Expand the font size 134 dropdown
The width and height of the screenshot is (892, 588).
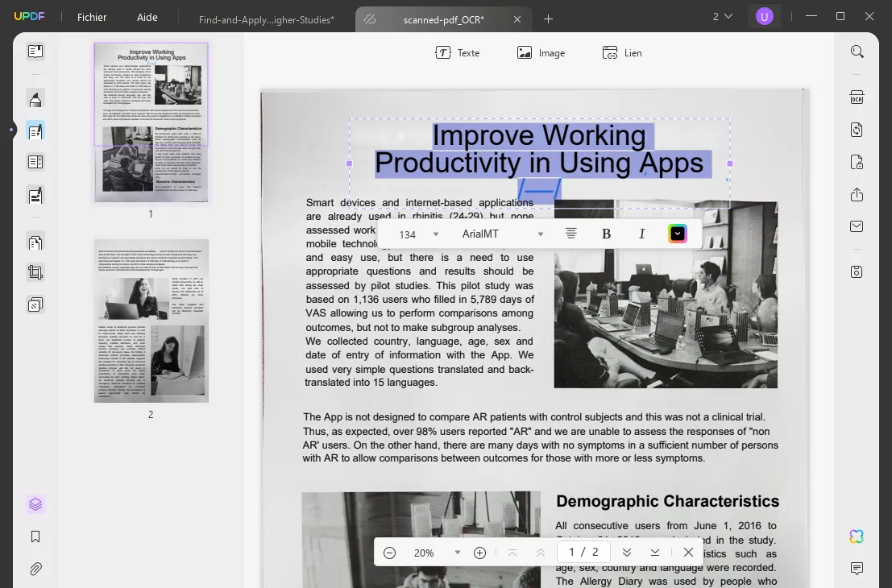pyautogui.click(x=436, y=234)
